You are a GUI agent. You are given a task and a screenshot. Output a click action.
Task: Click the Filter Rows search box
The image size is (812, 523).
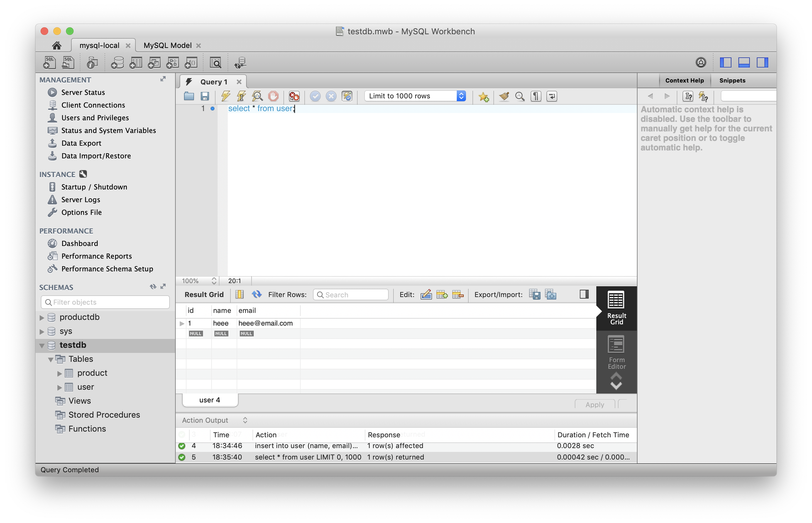pyautogui.click(x=350, y=295)
